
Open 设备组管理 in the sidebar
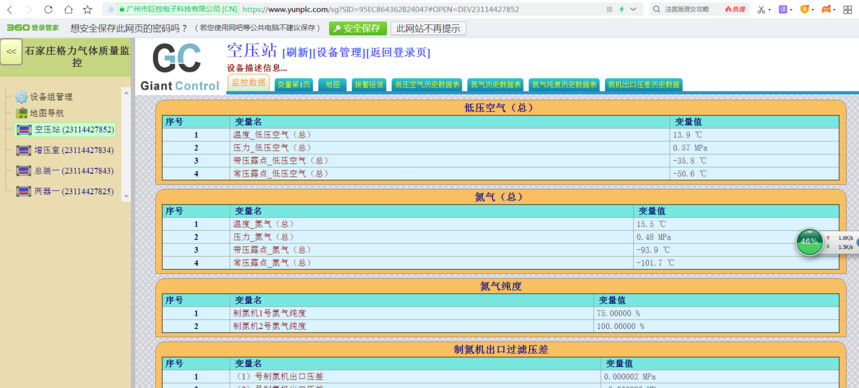(51, 97)
